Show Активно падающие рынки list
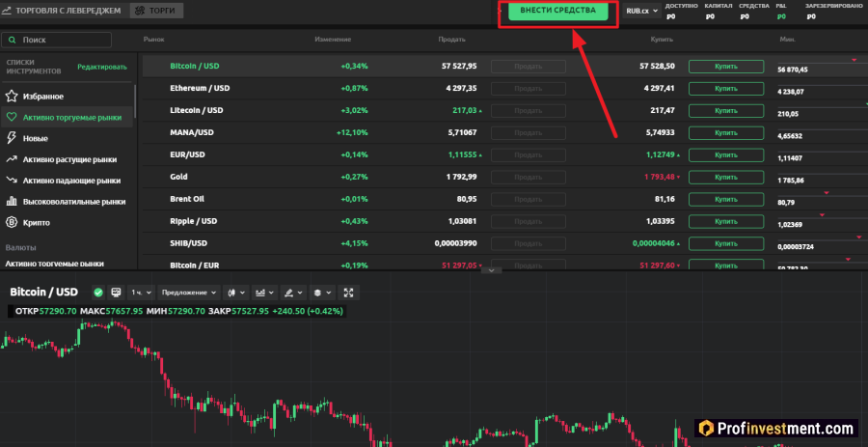This screenshot has width=868, height=447. pos(64,181)
